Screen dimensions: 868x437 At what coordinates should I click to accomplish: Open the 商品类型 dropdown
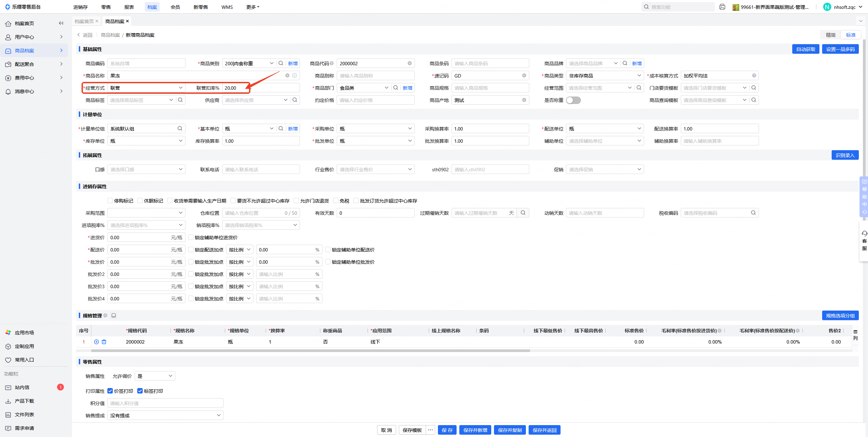(604, 76)
